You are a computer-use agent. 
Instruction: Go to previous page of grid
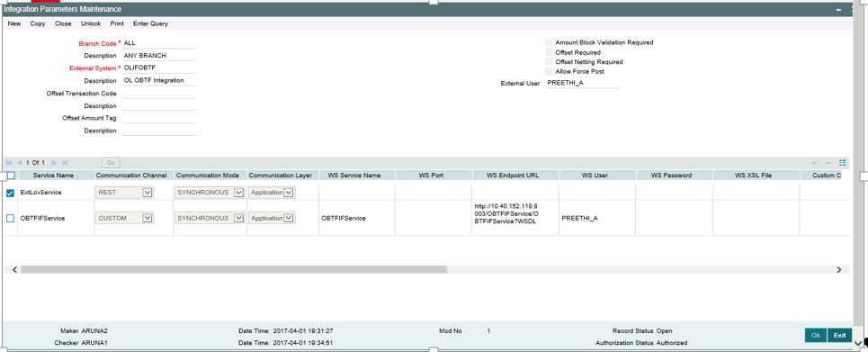[x=20, y=163]
